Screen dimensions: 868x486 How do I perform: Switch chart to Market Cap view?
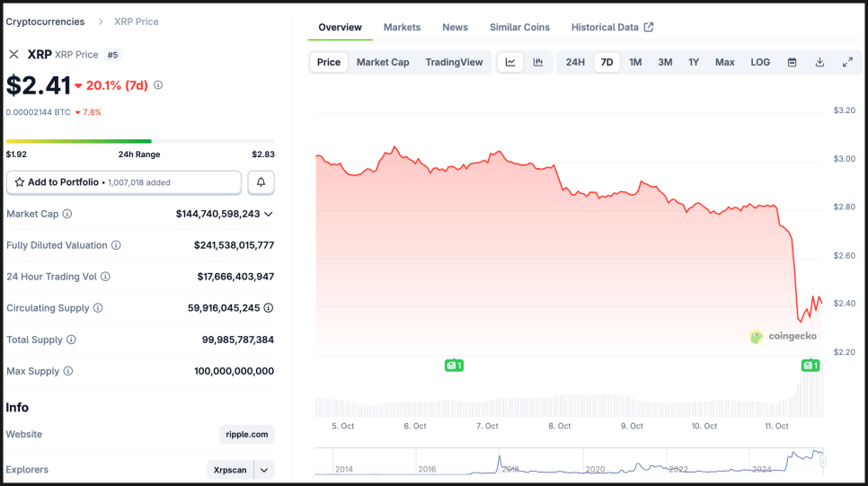click(383, 62)
